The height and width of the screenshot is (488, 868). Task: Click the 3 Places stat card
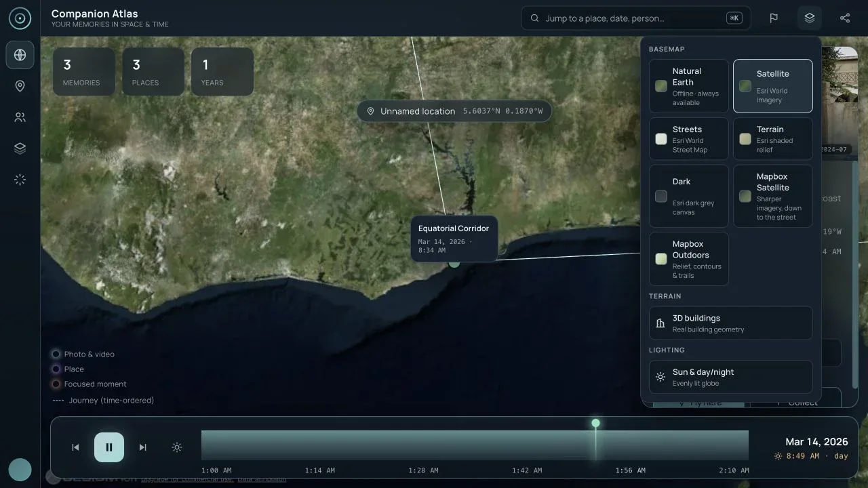153,72
